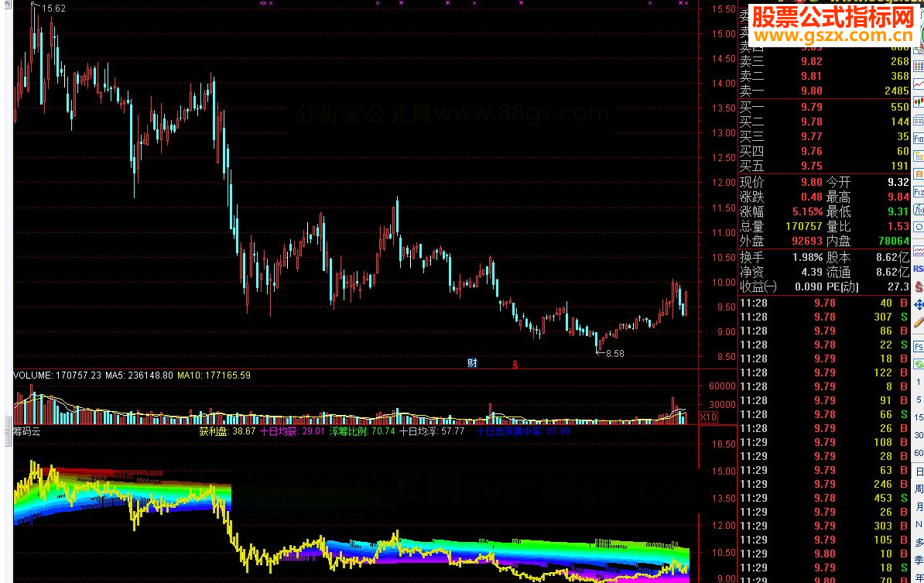Viewport: 924px width, 583px height.
Task: Click the PE(动) 27.3 value
Action: [898, 287]
